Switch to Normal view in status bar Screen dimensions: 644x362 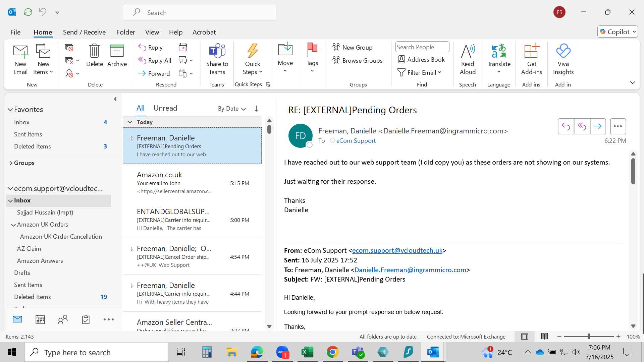(525, 337)
